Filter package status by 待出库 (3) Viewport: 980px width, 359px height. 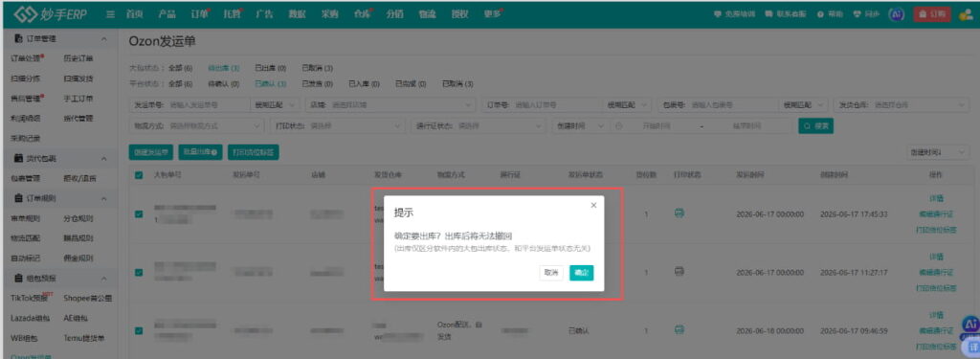tap(223, 68)
